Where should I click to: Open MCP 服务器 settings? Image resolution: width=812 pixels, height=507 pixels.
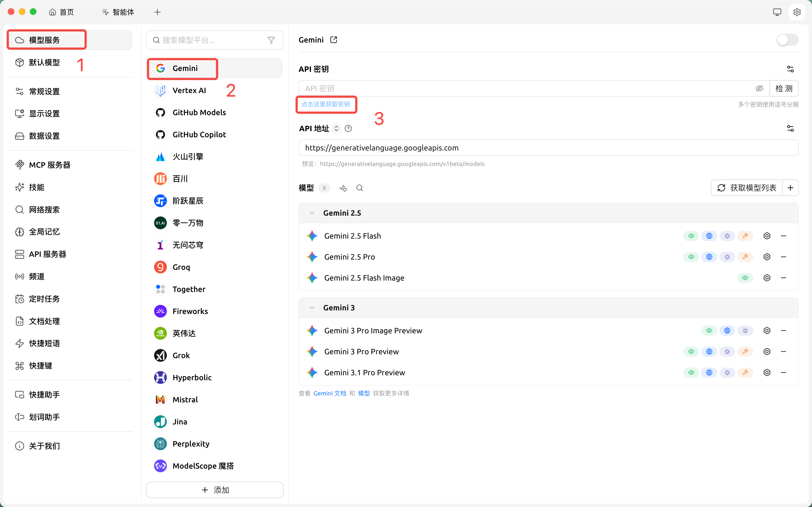tap(70, 165)
